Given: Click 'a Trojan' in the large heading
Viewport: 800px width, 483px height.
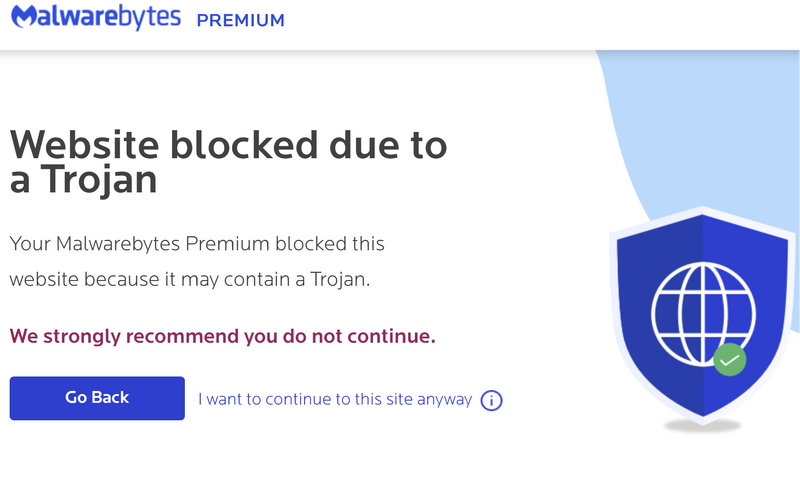Looking at the screenshot, I should 84,182.
